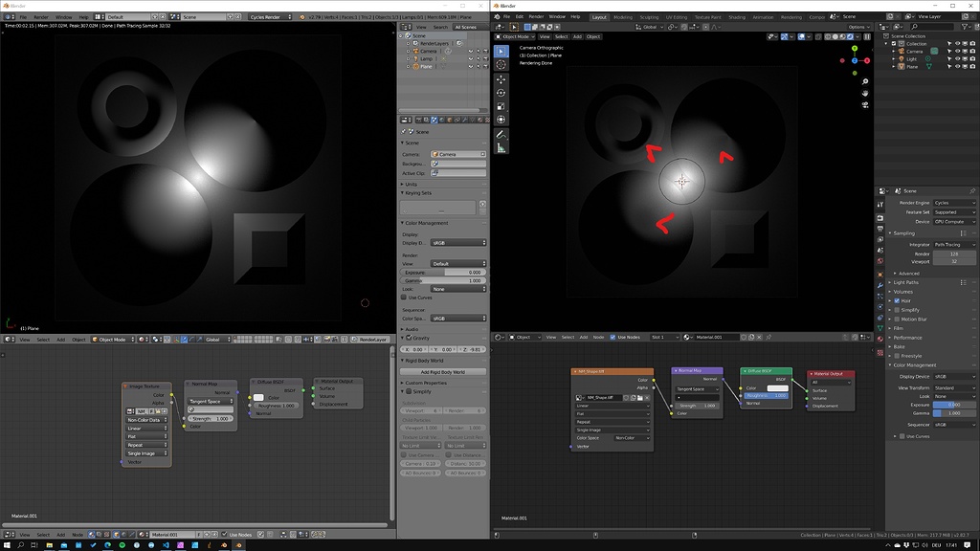Toggle camera view icon in right viewport

[x=865, y=105]
